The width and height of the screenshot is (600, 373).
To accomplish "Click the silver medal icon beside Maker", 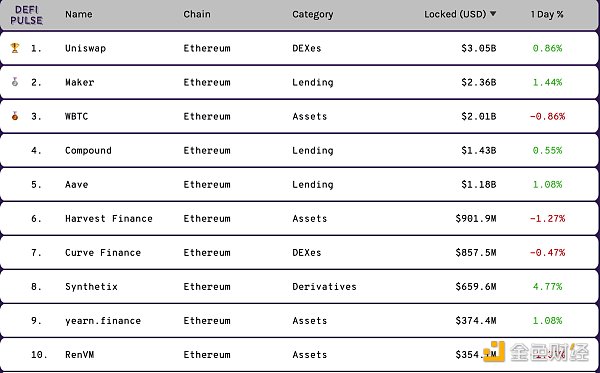I will [15, 82].
